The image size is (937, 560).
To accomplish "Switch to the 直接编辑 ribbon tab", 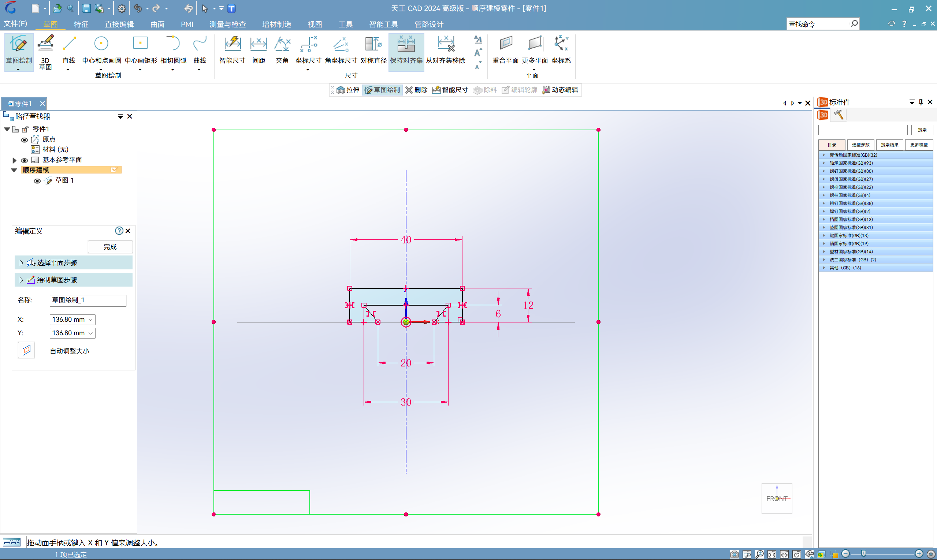I will click(x=119, y=24).
